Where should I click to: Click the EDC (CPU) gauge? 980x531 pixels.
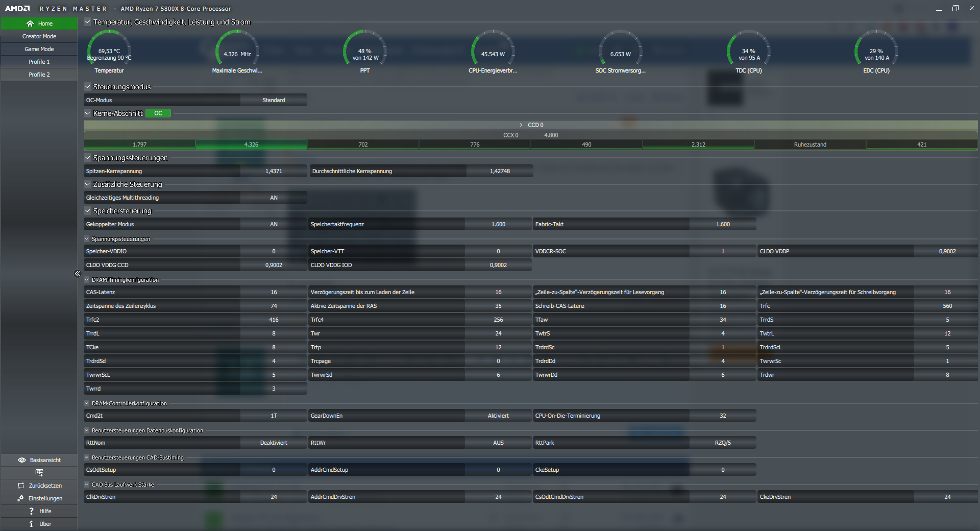point(876,52)
